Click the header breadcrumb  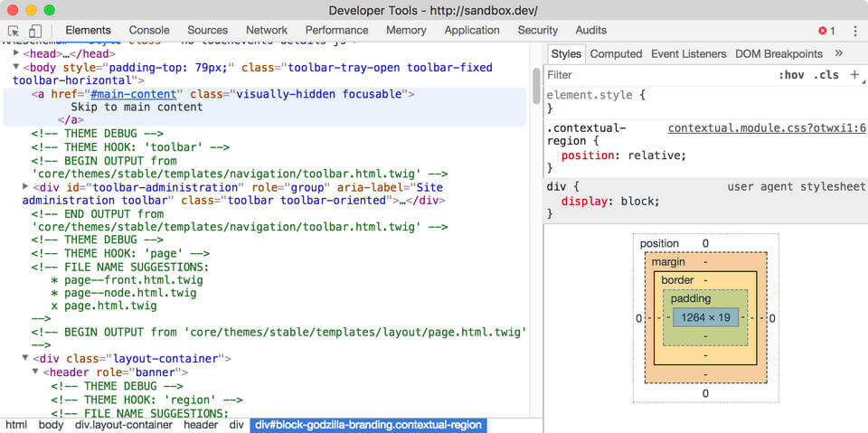pyautogui.click(x=201, y=425)
